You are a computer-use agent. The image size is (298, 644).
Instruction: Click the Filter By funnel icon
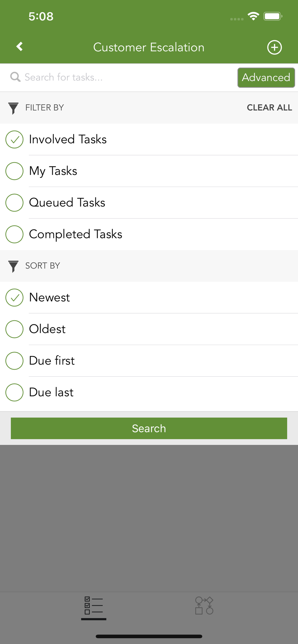click(x=13, y=108)
